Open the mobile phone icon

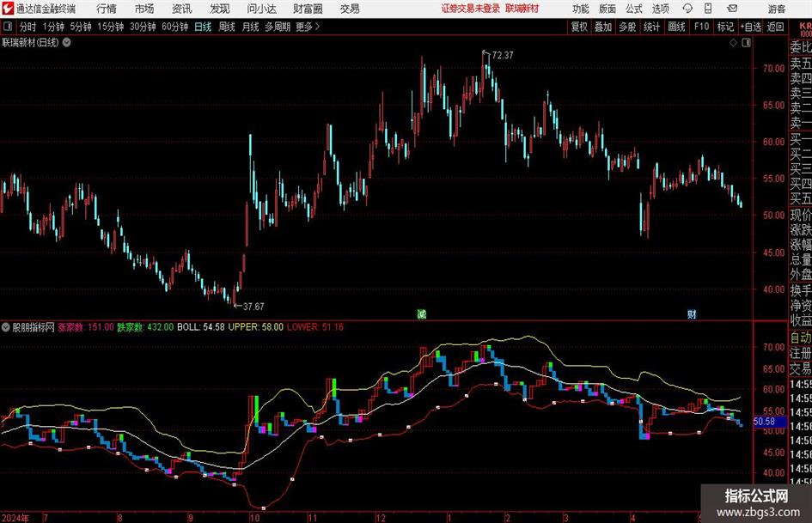(708, 9)
